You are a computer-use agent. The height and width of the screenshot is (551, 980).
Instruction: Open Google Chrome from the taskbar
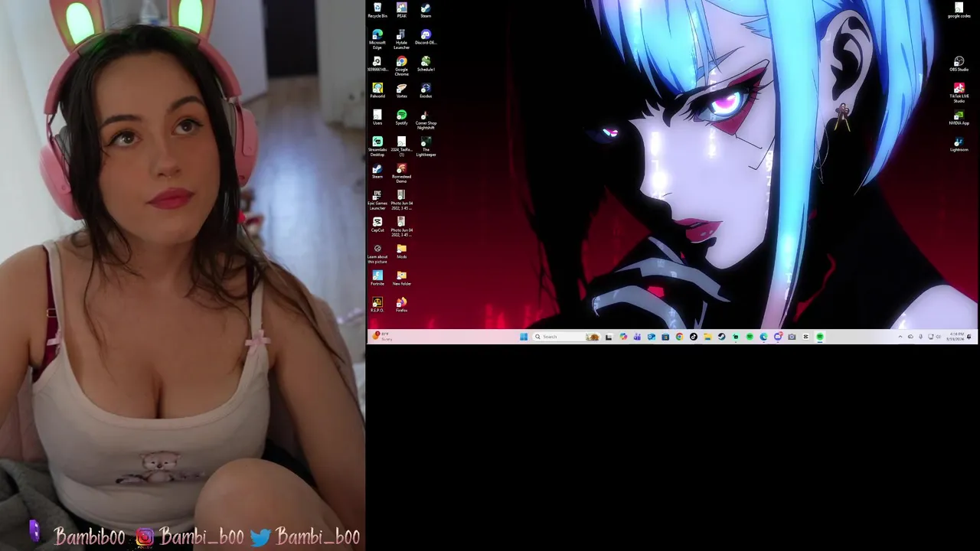click(679, 337)
